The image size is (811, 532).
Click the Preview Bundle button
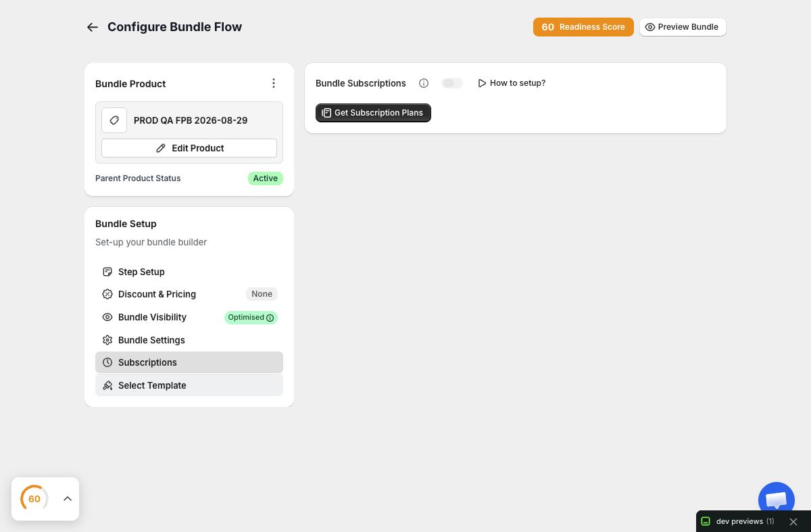click(683, 27)
